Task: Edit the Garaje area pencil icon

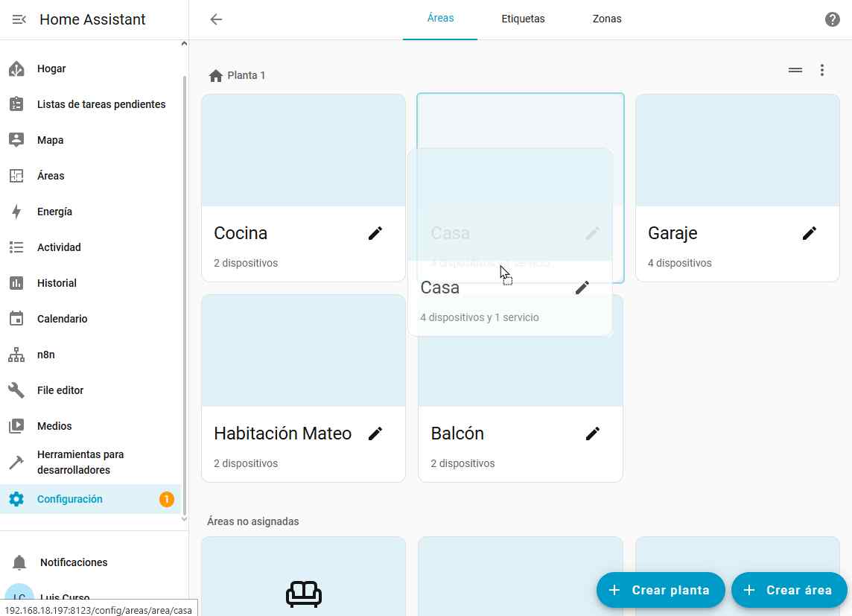Action: (810, 233)
